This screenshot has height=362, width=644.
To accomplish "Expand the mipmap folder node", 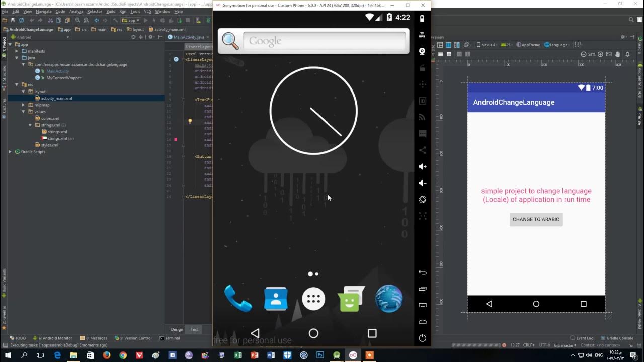I will pos(23,105).
